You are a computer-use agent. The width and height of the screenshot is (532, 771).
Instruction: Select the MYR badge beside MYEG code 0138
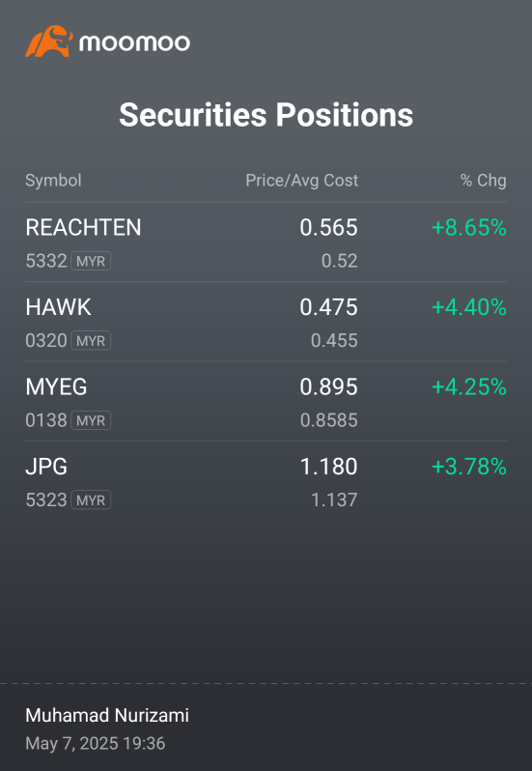pos(91,420)
